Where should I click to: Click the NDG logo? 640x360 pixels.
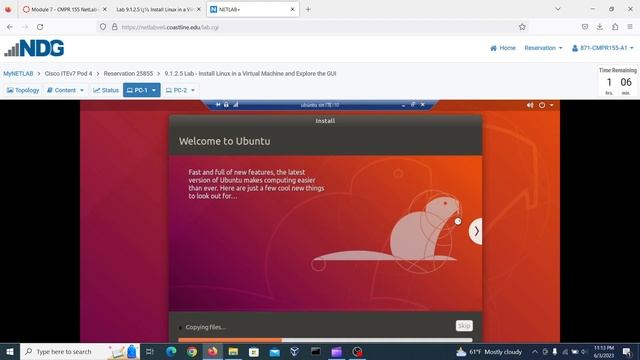[x=34, y=48]
